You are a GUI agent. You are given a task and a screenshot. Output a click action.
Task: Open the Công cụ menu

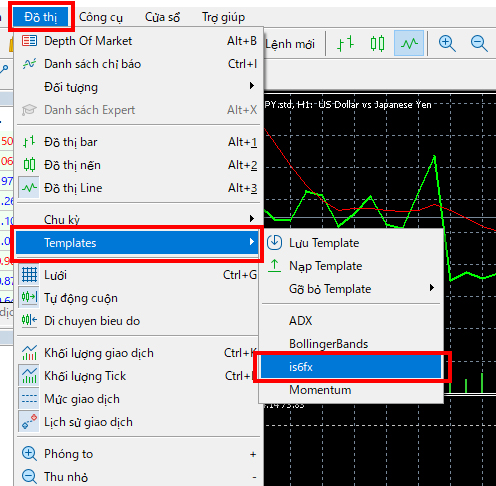pos(101,17)
